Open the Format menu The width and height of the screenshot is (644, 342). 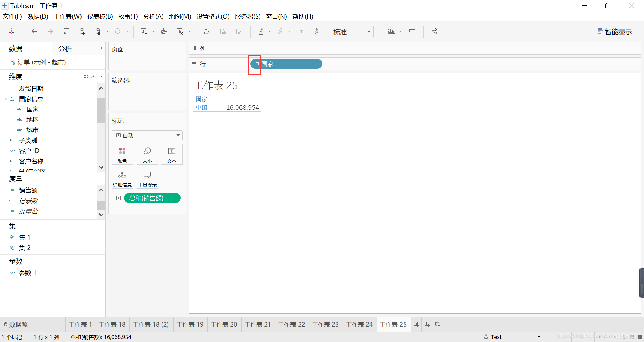coord(213,16)
